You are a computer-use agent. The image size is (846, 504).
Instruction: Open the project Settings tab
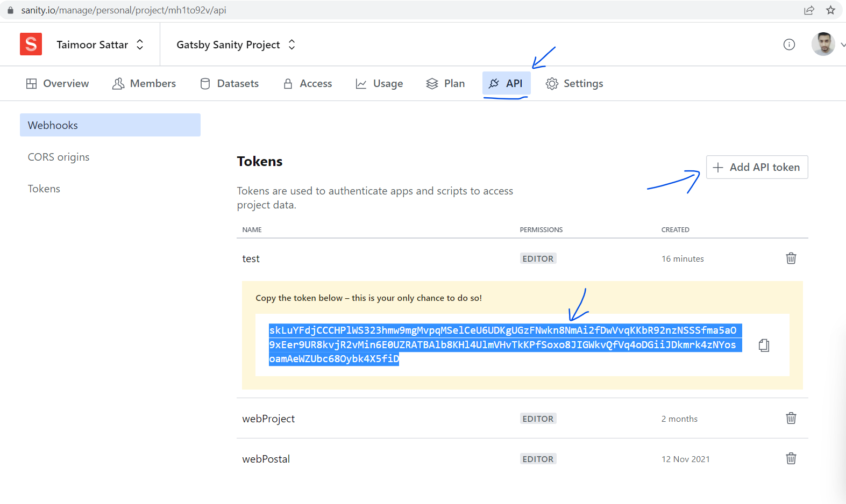click(x=574, y=83)
